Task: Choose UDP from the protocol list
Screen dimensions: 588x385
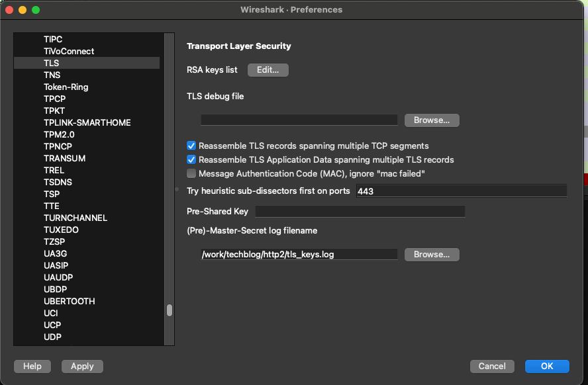Action: [x=53, y=337]
